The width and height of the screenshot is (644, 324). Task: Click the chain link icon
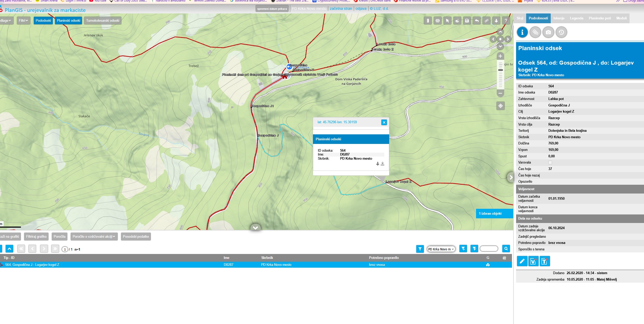tap(486, 21)
